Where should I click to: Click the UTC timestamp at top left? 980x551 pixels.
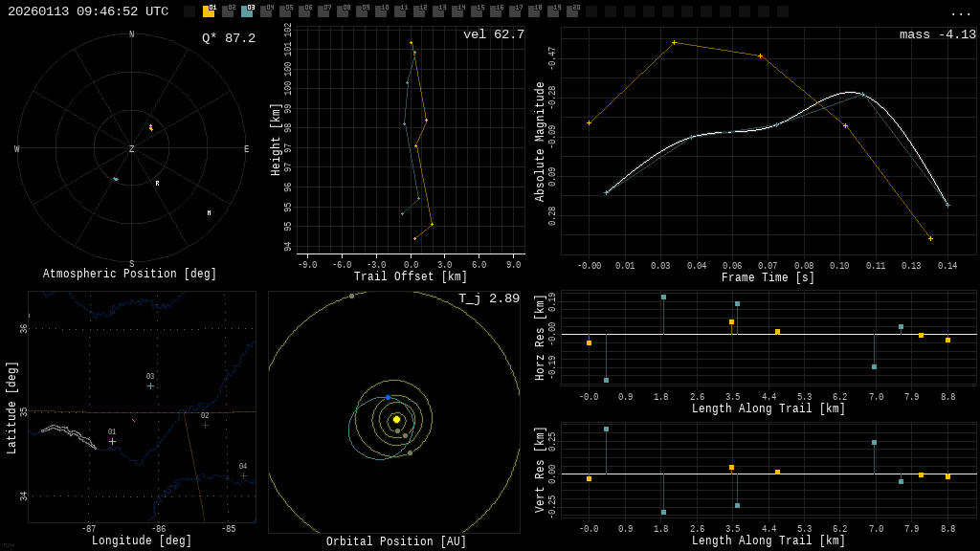click(88, 11)
